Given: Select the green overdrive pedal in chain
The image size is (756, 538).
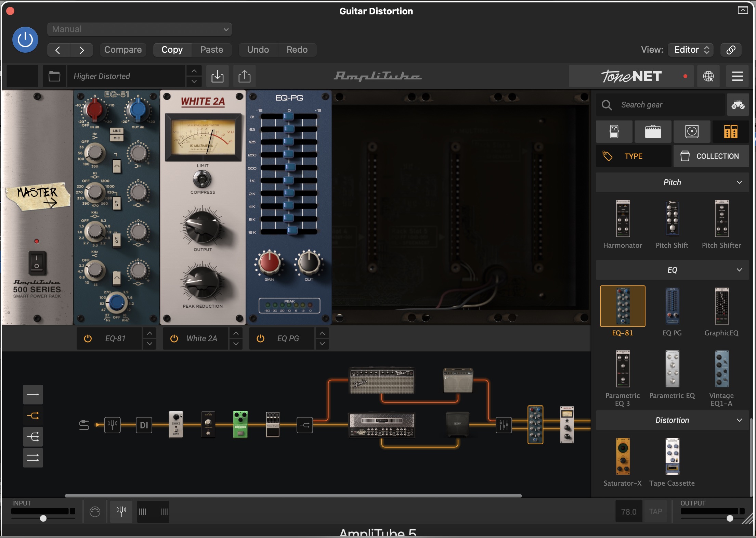Looking at the screenshot, I should pyautogui.click(x=240, y=424).
